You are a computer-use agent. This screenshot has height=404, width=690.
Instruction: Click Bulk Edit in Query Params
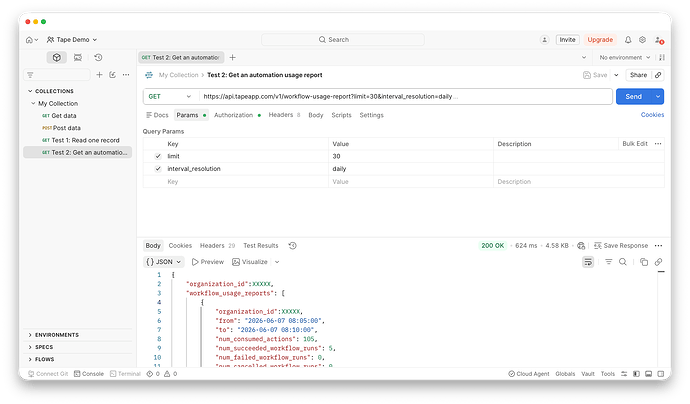[x=635, y=144]
